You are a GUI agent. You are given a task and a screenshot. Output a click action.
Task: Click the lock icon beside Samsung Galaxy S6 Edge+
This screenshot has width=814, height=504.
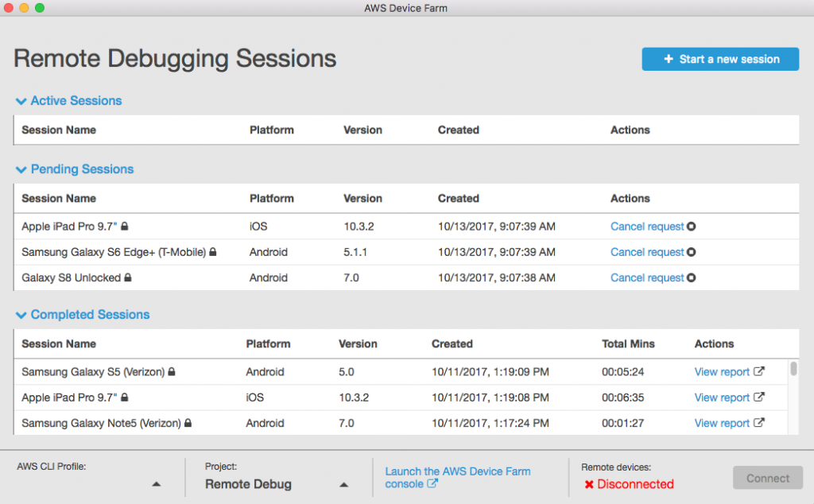coord(213,252)
